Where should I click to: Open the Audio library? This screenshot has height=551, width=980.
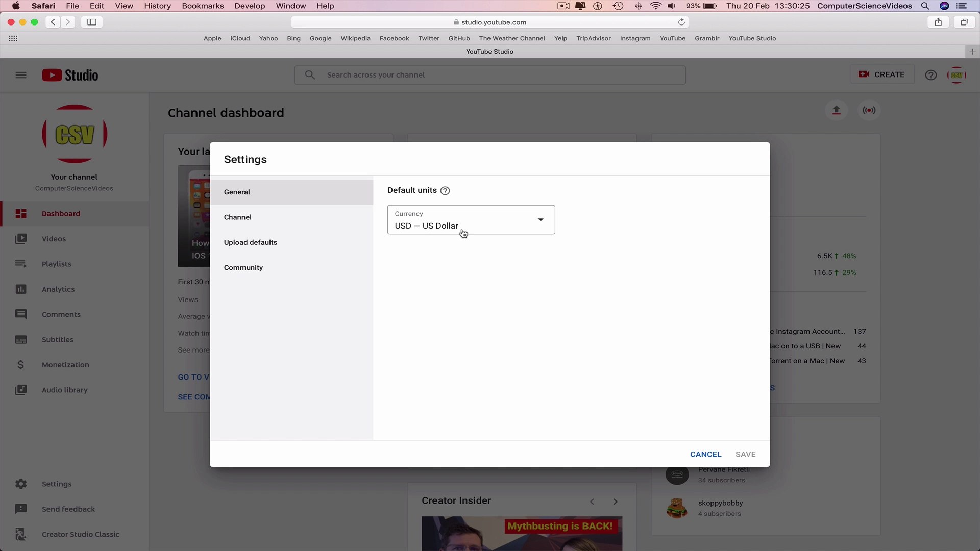21,389
